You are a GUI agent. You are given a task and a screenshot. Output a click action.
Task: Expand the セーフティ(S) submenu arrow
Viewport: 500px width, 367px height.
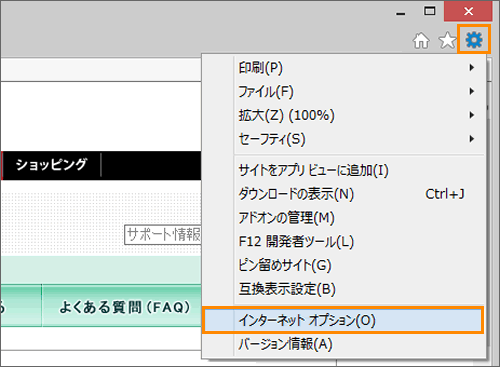[x=472, y=139]
